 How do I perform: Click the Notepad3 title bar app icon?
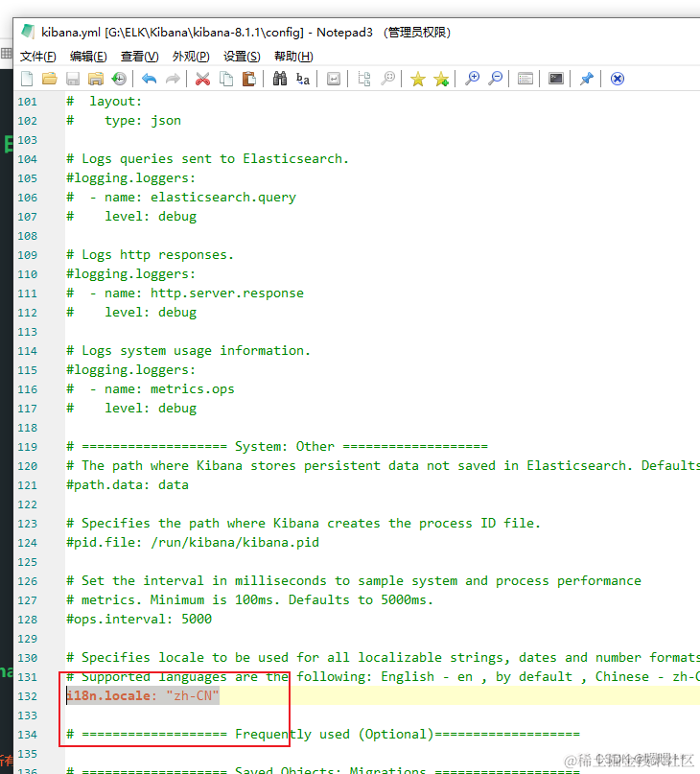(x=28, y=32)
